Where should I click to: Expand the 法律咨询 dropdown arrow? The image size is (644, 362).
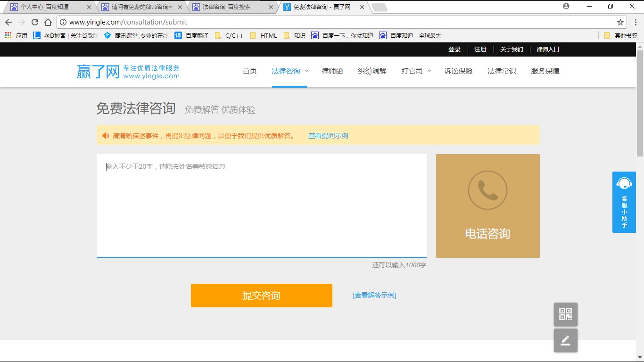(306, 71)
